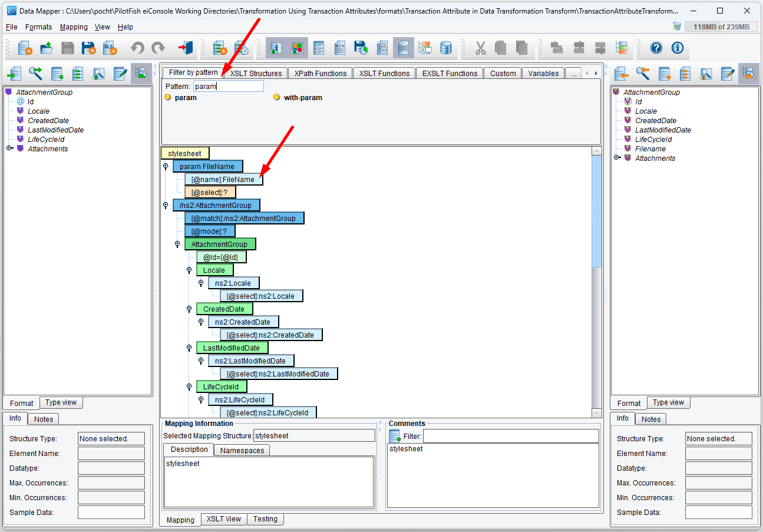Click the exit door icon with red arrow
The width and height of the screenshot is (763, 532).
[185, 48]
